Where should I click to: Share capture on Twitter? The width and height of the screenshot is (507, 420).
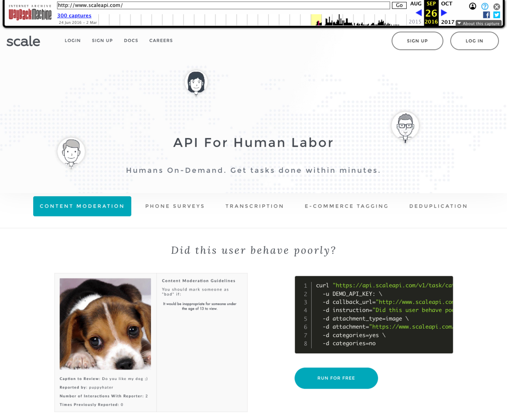tap(497, 15)
